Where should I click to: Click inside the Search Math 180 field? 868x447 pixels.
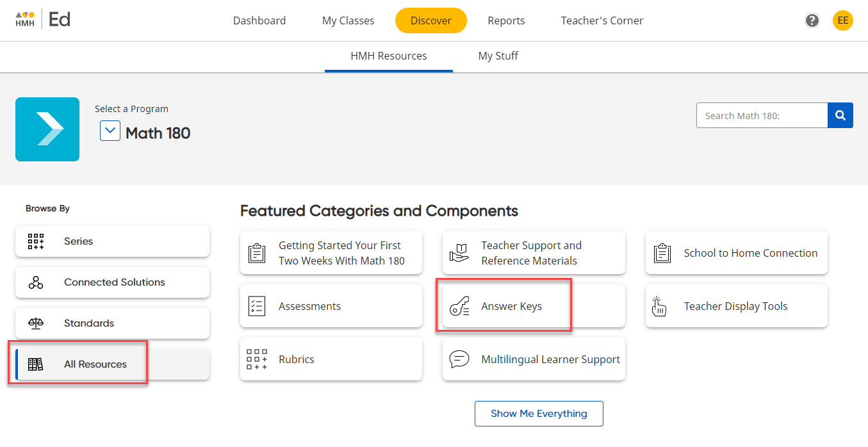click(756, 115)
